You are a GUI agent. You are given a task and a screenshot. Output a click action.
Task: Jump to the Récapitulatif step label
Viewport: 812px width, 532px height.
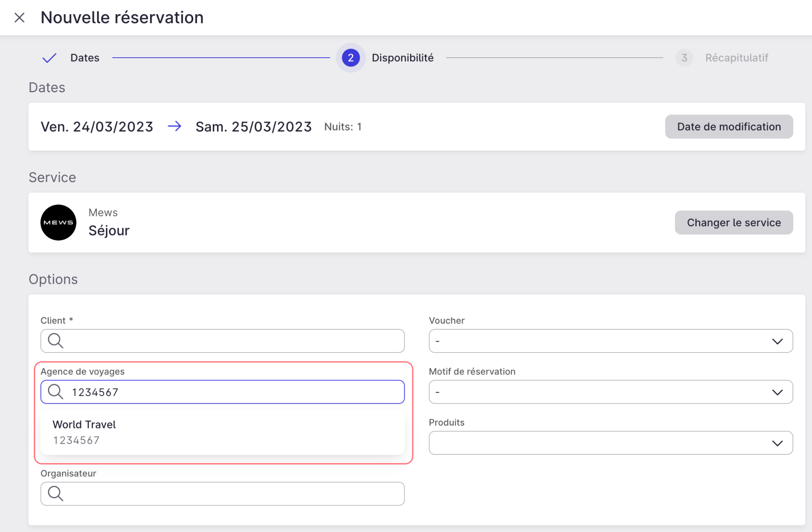(x=736, y=58)
